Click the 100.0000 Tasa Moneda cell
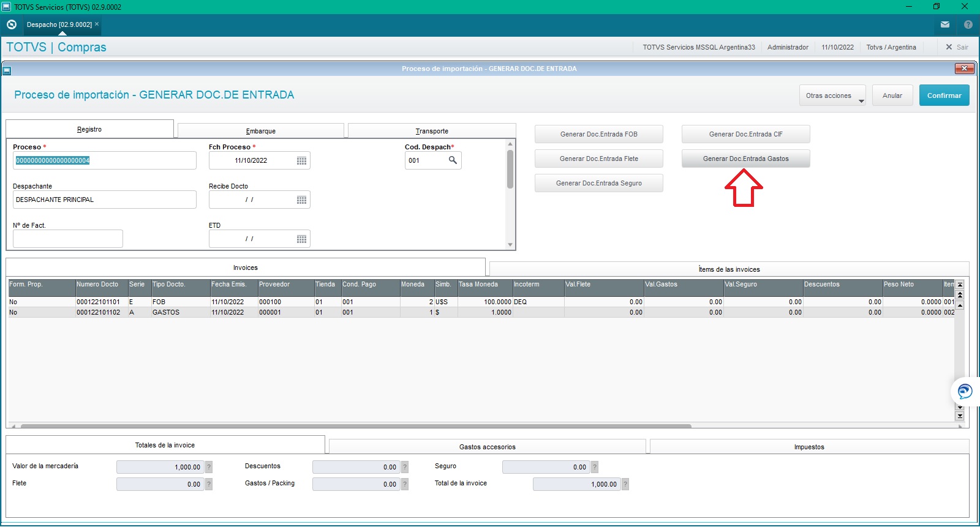This screenshot has height=527, width=980. coord(485,302)
